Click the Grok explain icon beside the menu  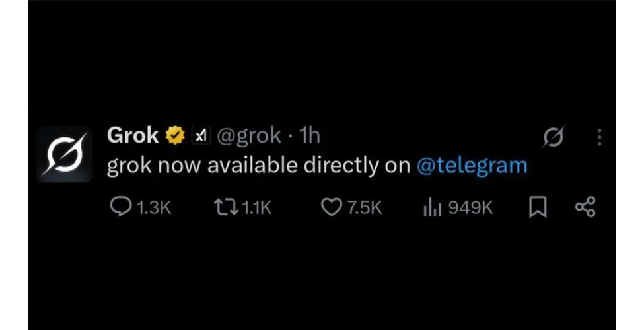554,137
